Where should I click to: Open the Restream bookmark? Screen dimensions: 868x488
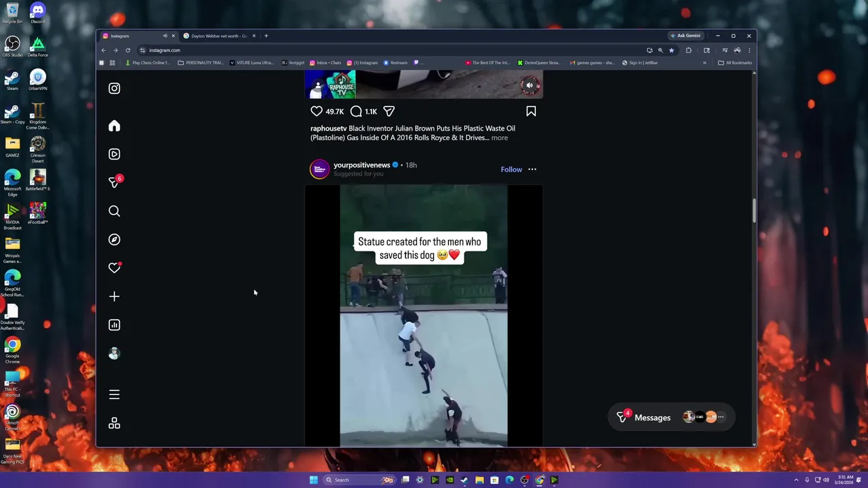tap(395, 62)
